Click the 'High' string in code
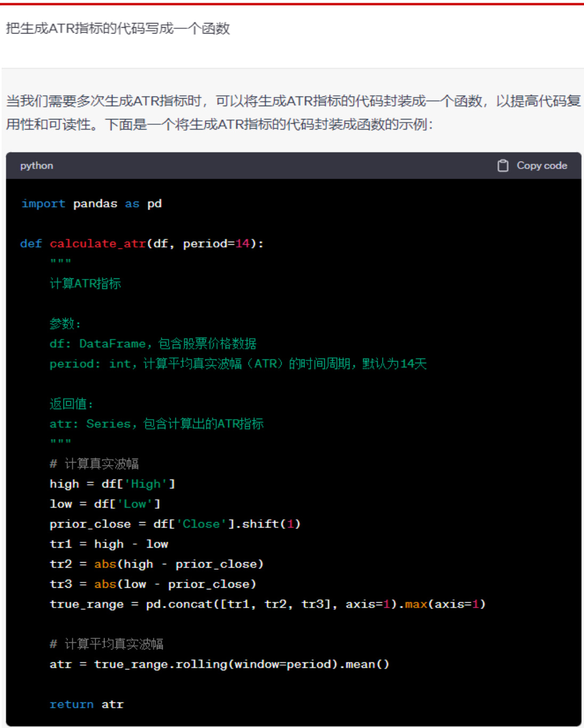 pos(146,484)
